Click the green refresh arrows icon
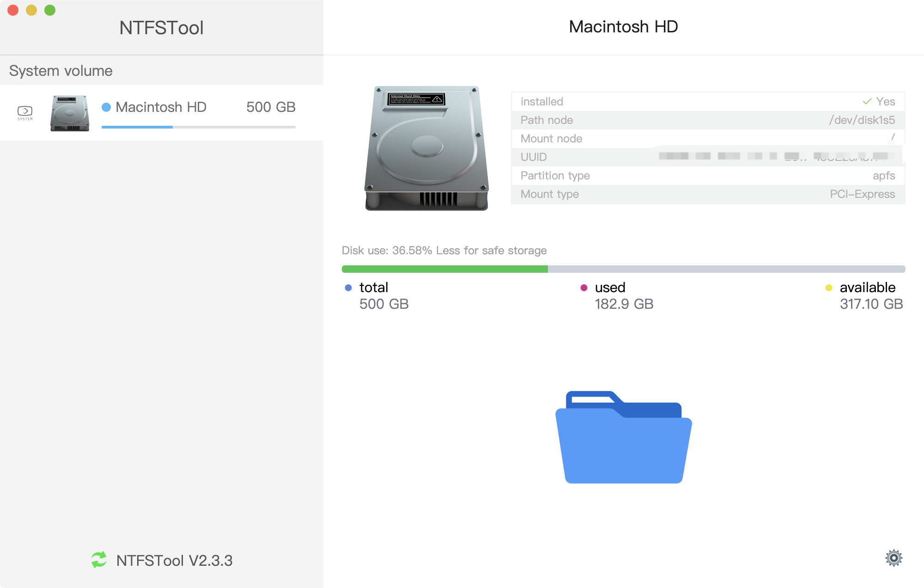This screenshot has height=588, width=924. [99, 560]
